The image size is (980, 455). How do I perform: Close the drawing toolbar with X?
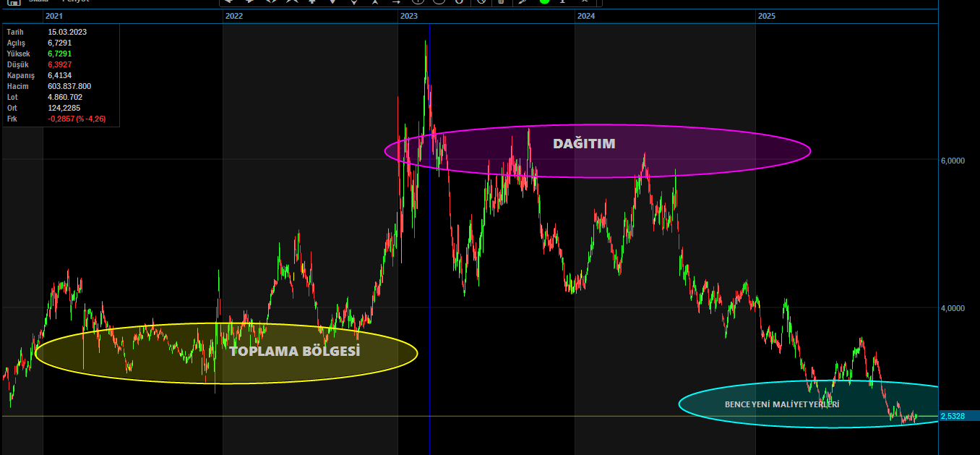tap(584, 2)
